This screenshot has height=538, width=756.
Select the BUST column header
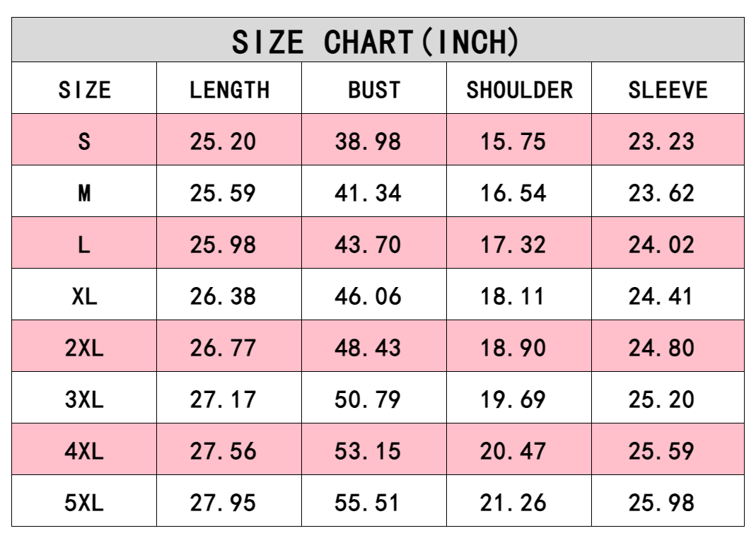coord(374,90)
